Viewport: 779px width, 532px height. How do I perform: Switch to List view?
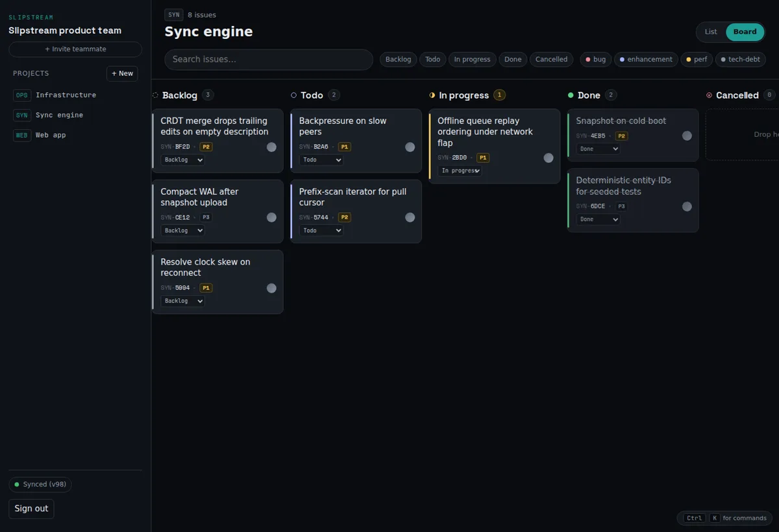coord(711,32)
